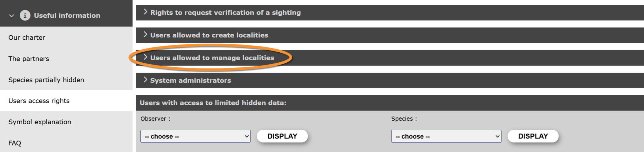Open the Species choose dropdown
This screenshot has width=644, height=152.
(x=446, y=136)
